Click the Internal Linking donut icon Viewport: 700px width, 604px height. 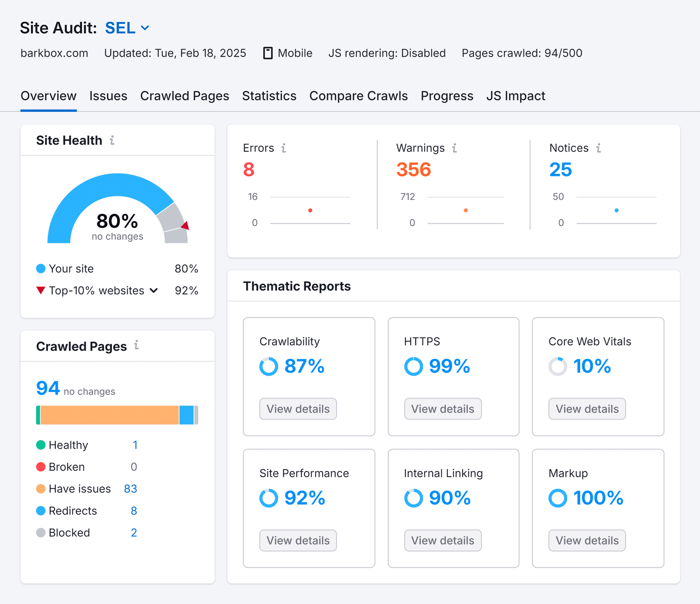414,498
